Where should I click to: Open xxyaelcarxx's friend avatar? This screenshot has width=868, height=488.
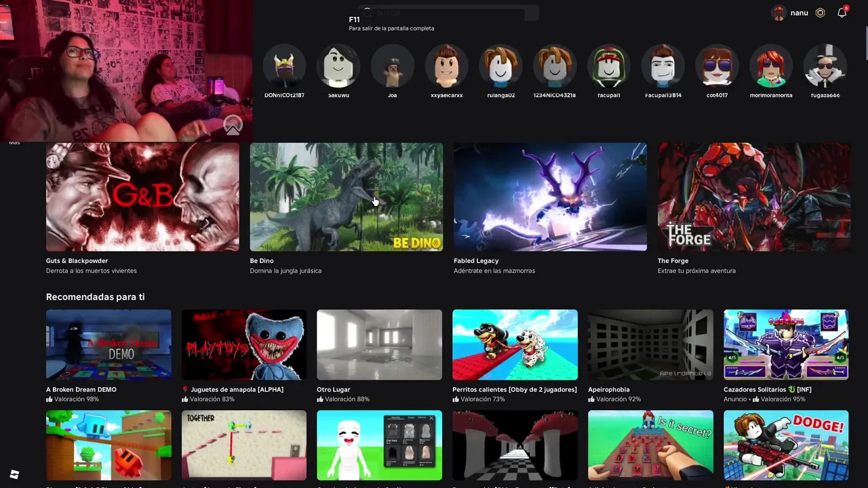tap(446, 66)
